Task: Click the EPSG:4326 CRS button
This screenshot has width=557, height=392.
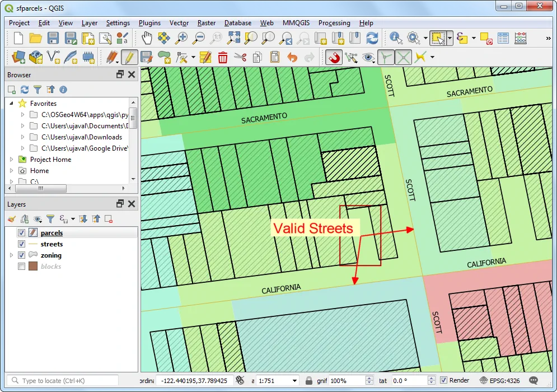Action: click(499, 380)
